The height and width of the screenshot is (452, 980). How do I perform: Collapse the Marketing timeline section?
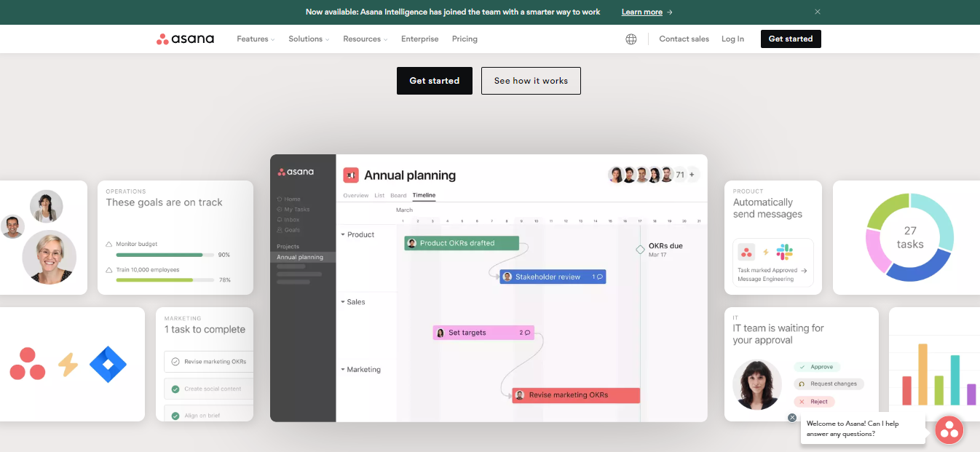tap(343, 370)
